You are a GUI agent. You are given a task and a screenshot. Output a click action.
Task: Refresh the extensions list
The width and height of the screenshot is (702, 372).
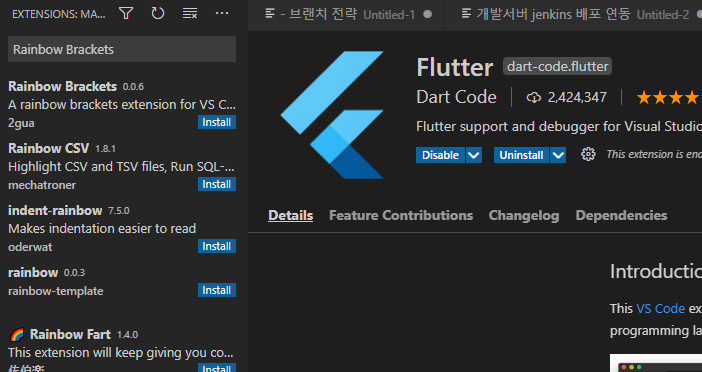pos(158,14)
